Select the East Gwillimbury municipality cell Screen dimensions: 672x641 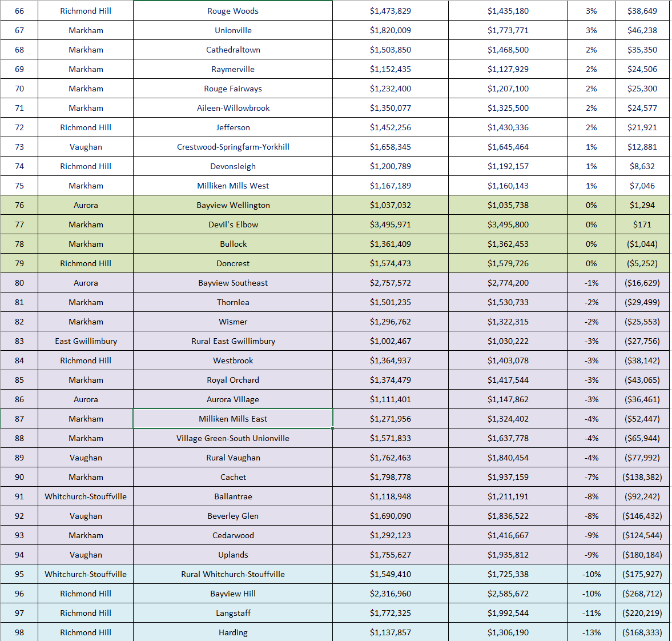click(86, 341)
